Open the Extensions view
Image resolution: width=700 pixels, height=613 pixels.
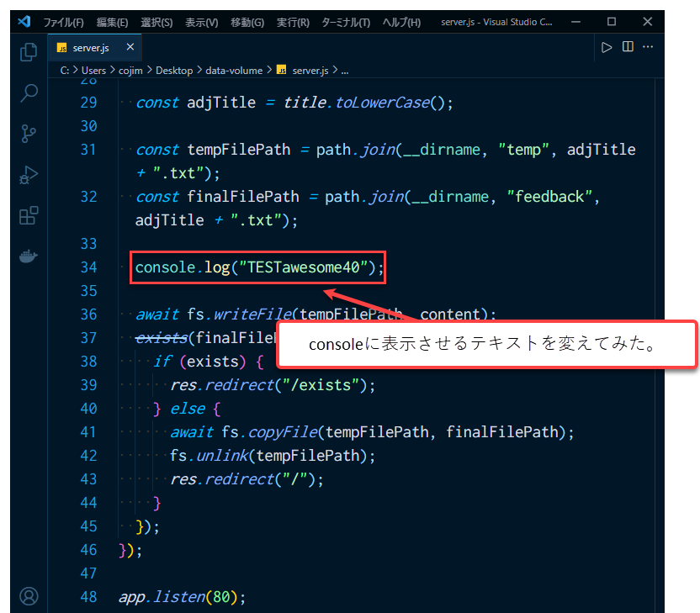pyautogui.click(x=29, y=215)
